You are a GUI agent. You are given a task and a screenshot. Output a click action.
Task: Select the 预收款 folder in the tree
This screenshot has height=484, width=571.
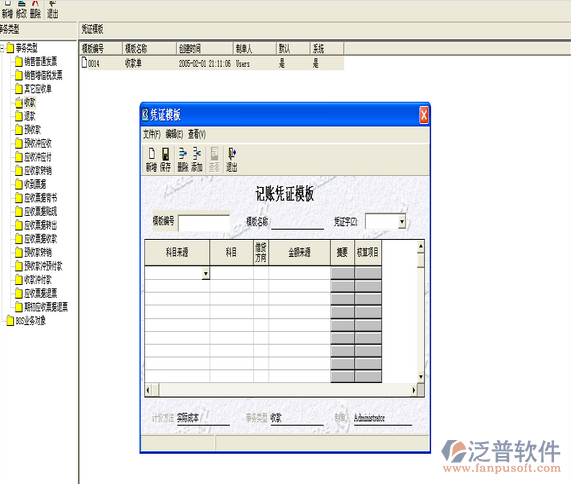[x=28, y=130]
